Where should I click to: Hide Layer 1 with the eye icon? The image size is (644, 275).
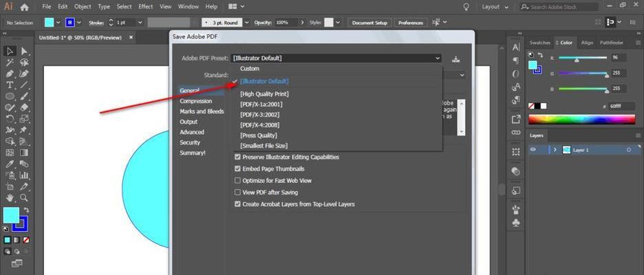(x=533, y=150)
